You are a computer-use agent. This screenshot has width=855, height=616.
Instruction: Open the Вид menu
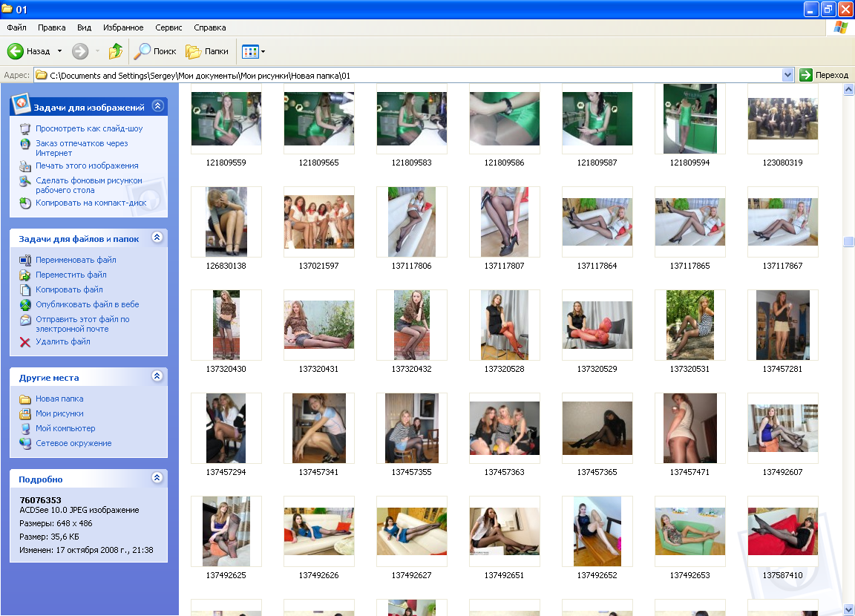(84, 27)
